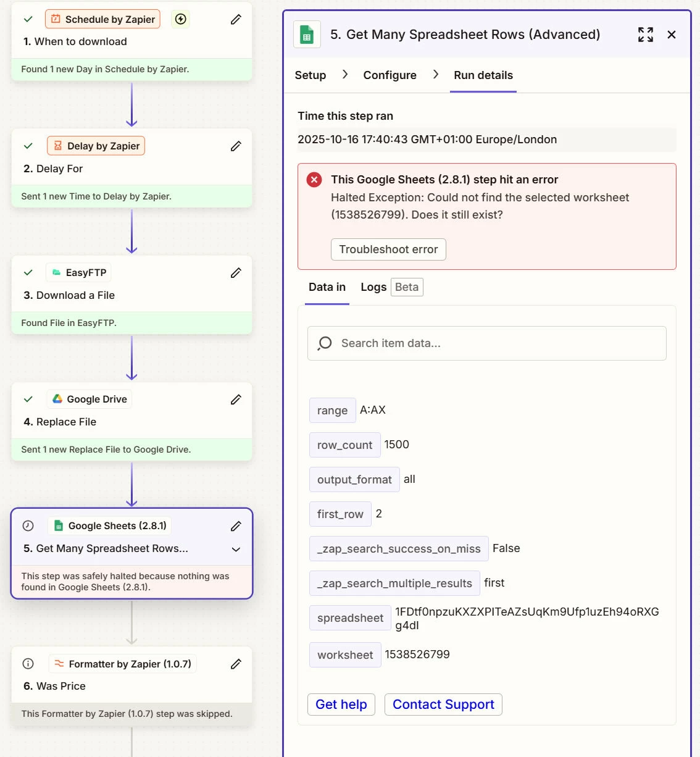
Task: Click the range value A:AX
Action: coord(373,410)
